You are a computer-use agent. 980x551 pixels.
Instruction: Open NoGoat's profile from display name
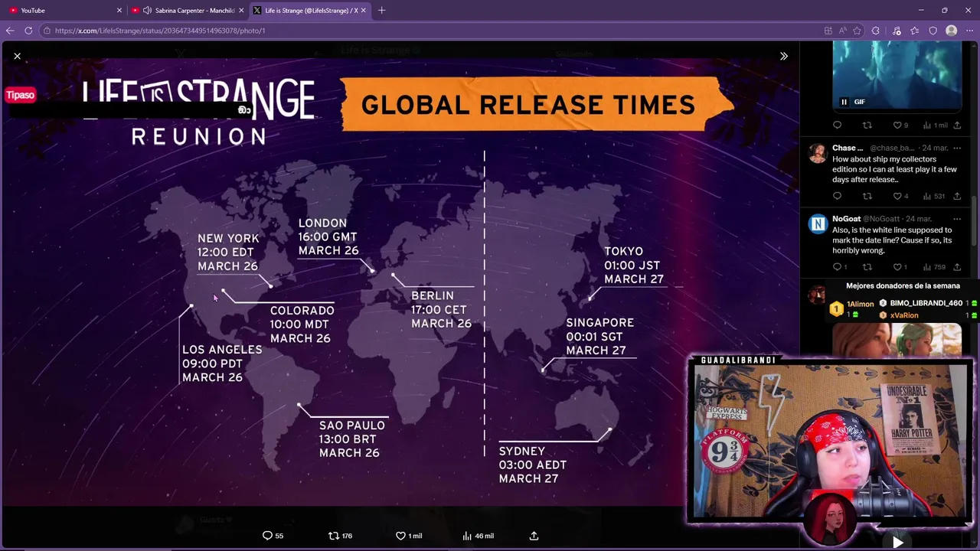click(x=846, y=219)
